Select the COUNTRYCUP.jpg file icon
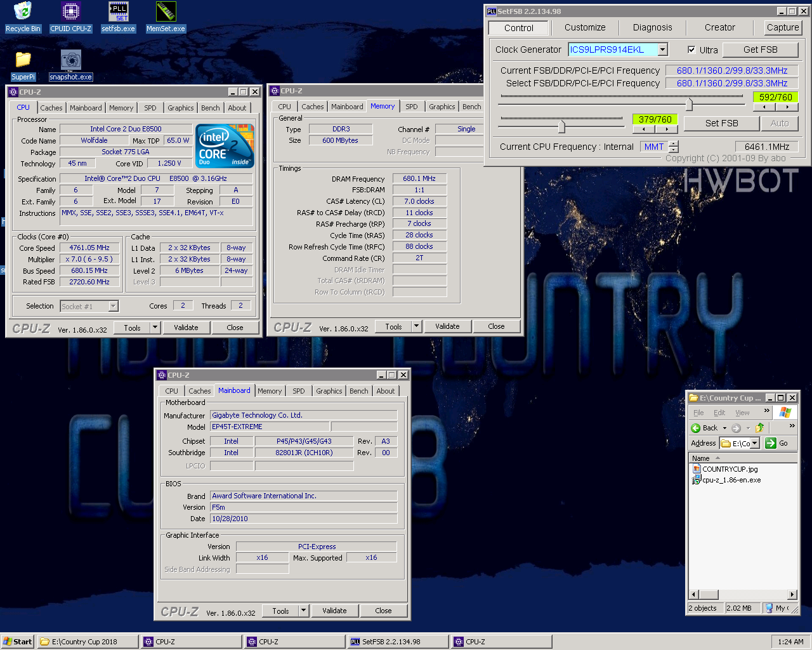This screenshot has height=650, width=812. [x=697, y=469]
